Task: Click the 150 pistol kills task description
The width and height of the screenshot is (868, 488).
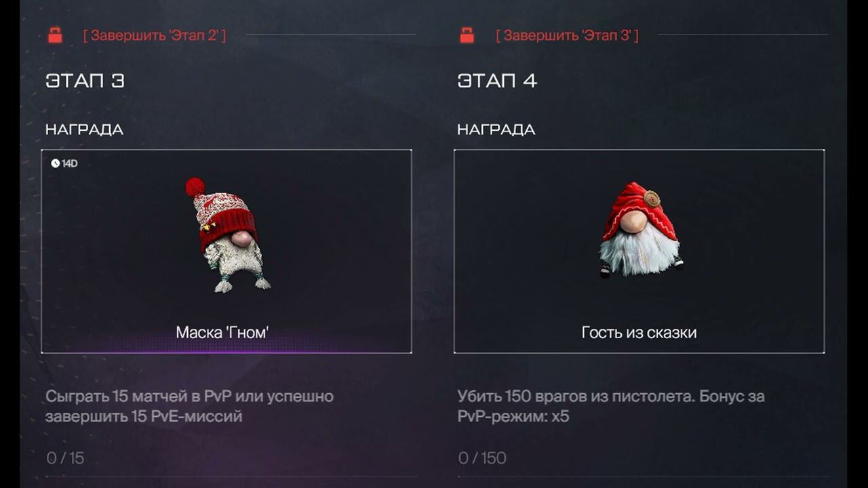Action: (x=611, y=406)
